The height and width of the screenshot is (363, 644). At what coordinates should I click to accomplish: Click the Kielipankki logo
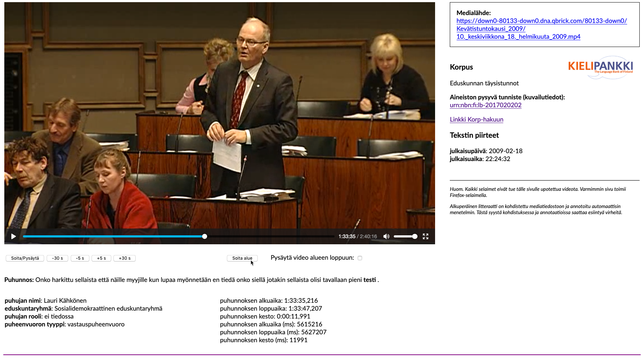[600, 67]
